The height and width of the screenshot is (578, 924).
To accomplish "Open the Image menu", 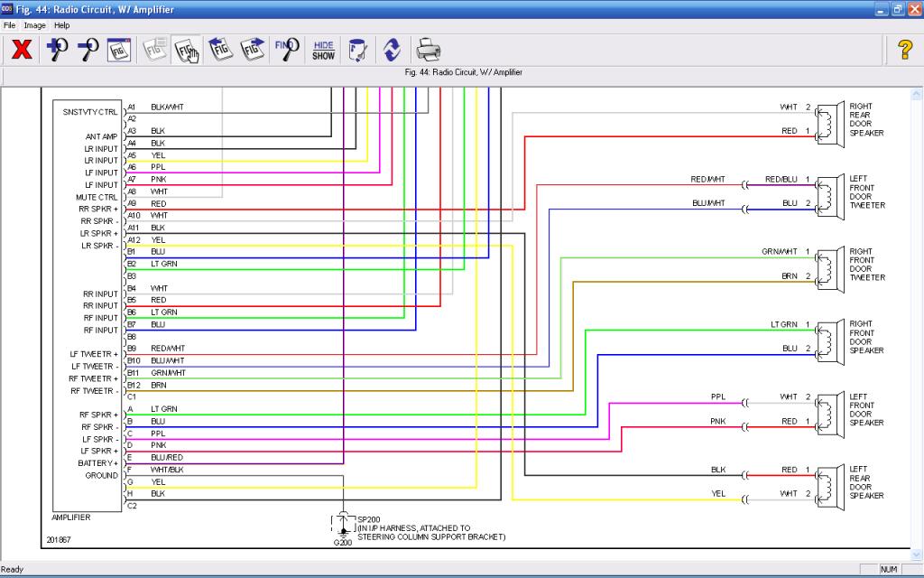I will tap(34, 25).
